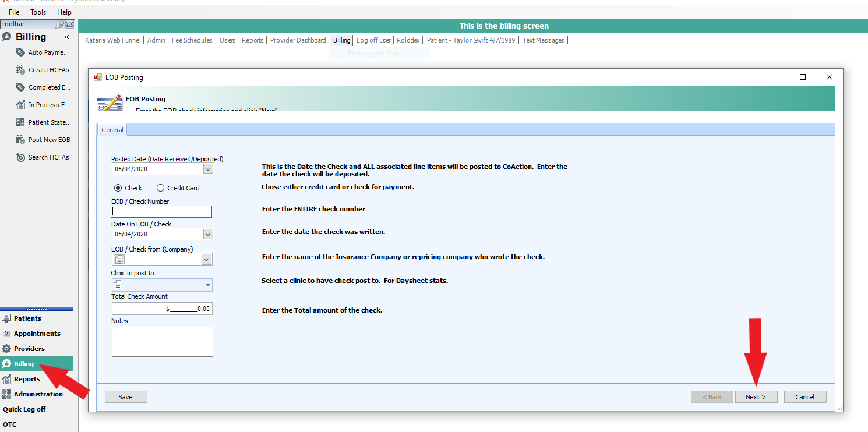Switch to Users tab
Image resolution: width=868 pixels, height=432 pixels.
227,40
